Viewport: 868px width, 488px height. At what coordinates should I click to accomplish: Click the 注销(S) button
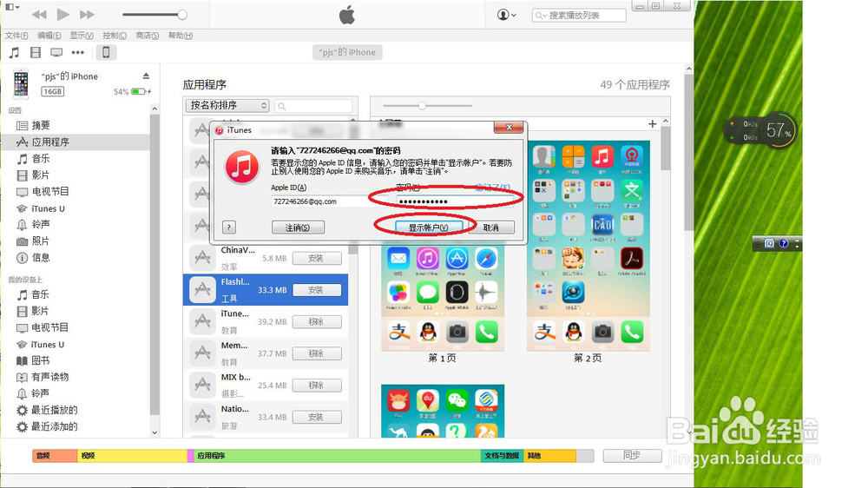tap(298, 228)
